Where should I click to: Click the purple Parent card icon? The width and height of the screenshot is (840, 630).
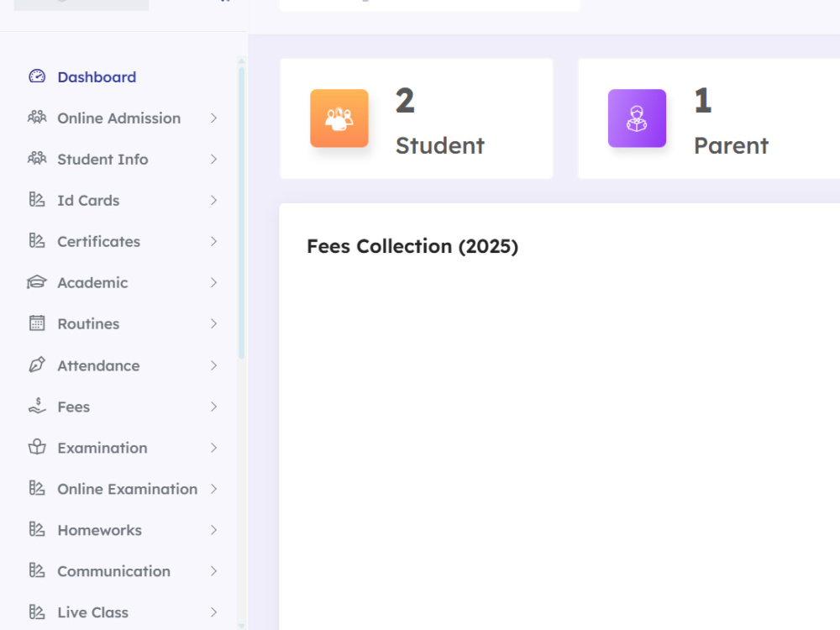637,118
